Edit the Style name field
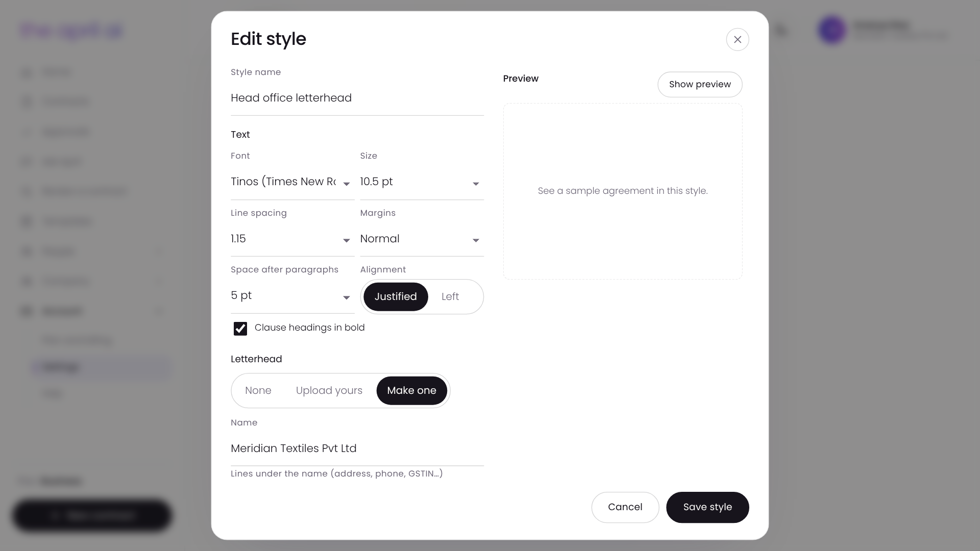Screen dimensions: 980x551 point(357,98)
